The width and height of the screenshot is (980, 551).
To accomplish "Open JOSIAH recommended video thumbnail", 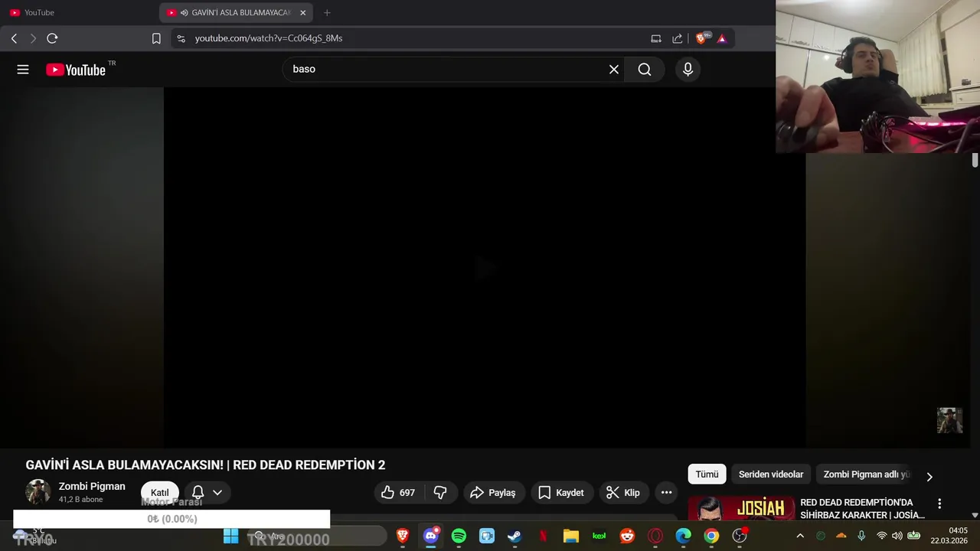I will [741, 509].
